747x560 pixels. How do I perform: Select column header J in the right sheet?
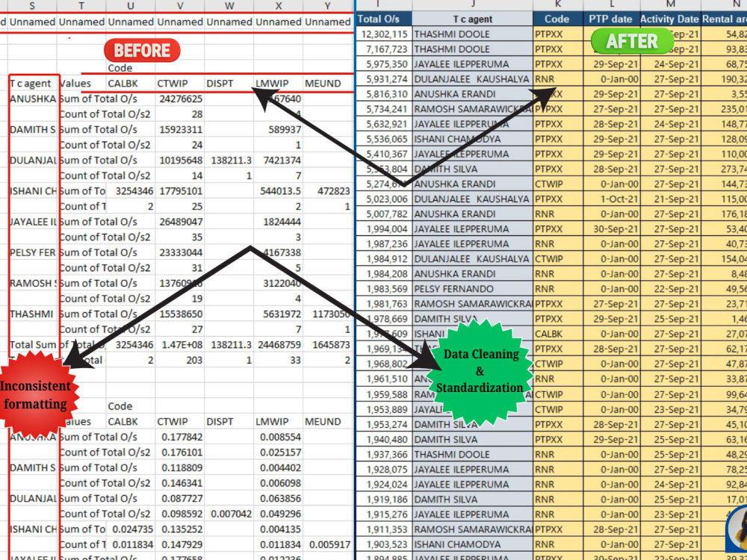point(473,4)
